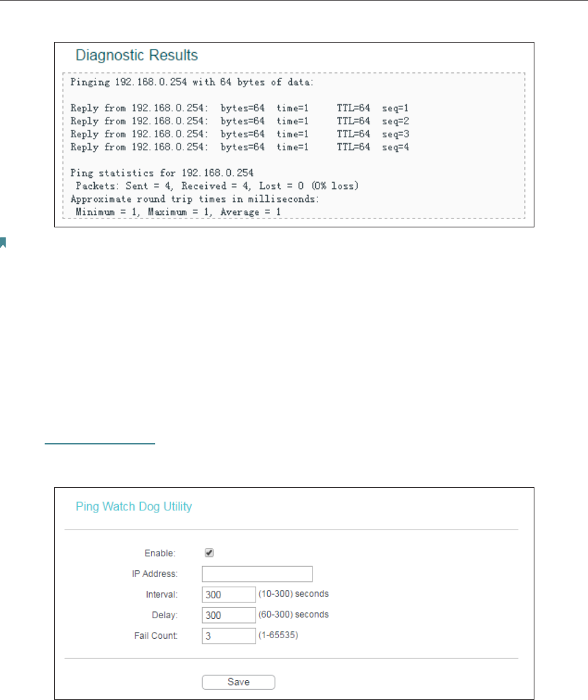The image size is (588, 700).
Task: Click the Ping Watch Dog Utility heading
Action: [134, 507]
